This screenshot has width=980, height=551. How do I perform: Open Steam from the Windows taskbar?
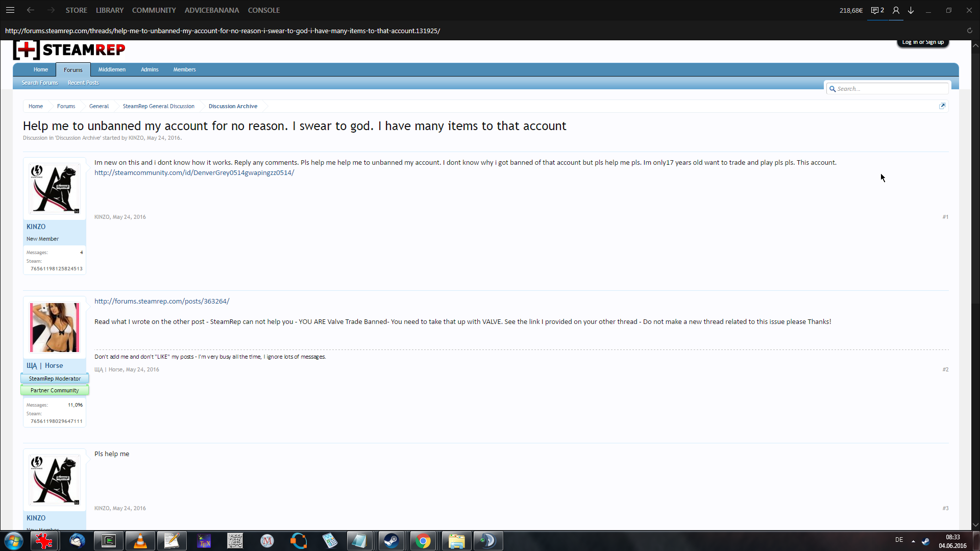(x=391, y=541)
